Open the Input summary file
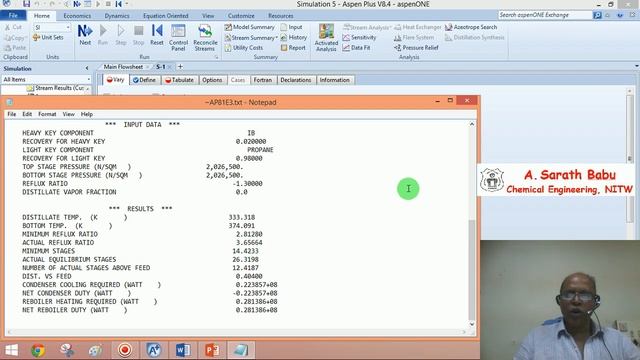Viewport: 640px width, 360px height. coord(291,27)
